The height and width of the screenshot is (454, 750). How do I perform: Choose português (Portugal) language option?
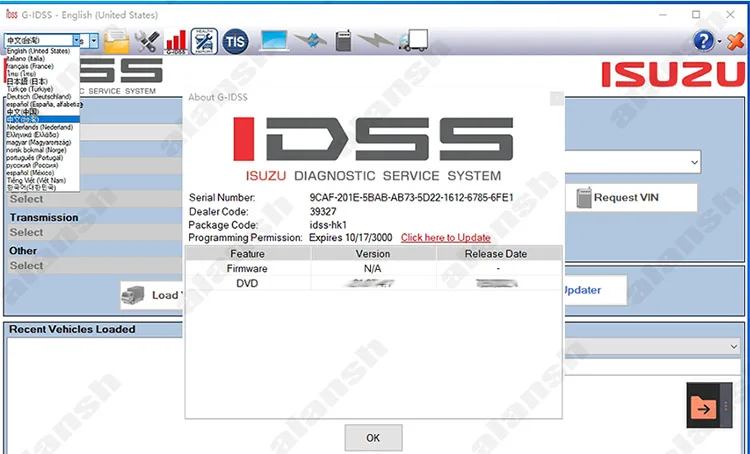pos(34,158)
